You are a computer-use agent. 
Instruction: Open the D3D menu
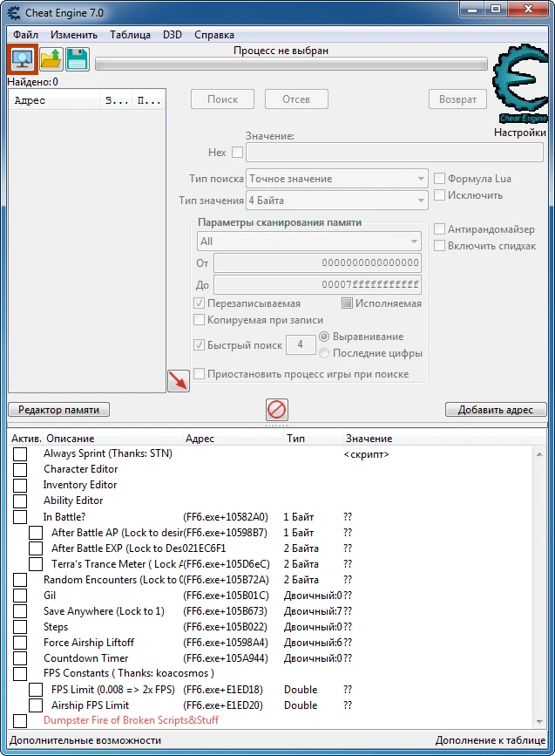172,35
